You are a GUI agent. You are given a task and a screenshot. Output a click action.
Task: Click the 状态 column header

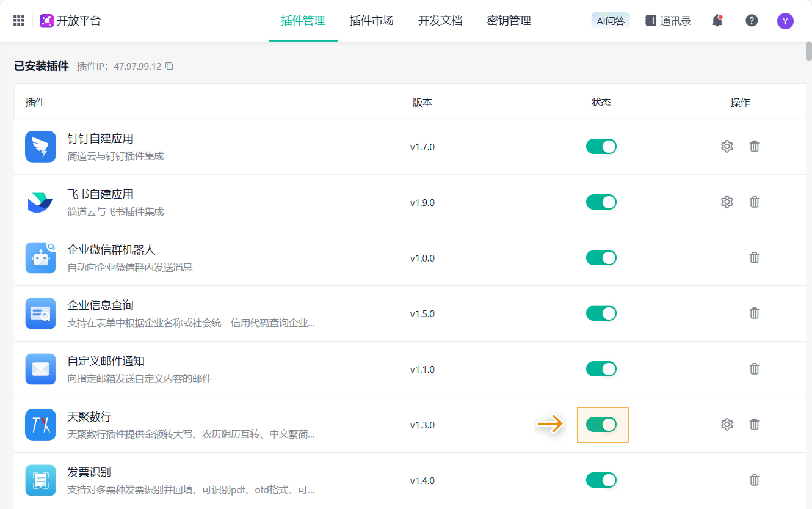(601, 102)
